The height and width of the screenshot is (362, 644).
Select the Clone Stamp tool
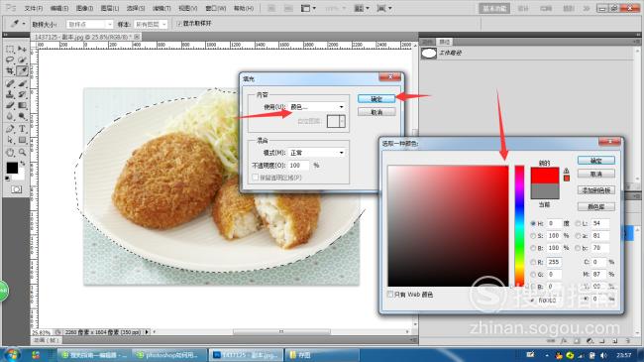10,94
